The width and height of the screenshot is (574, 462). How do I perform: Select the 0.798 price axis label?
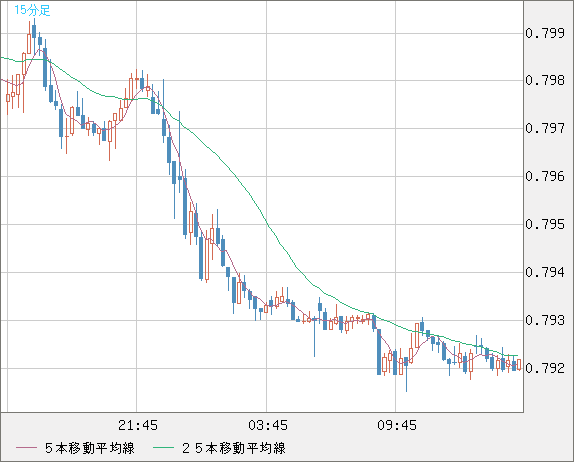545,80
